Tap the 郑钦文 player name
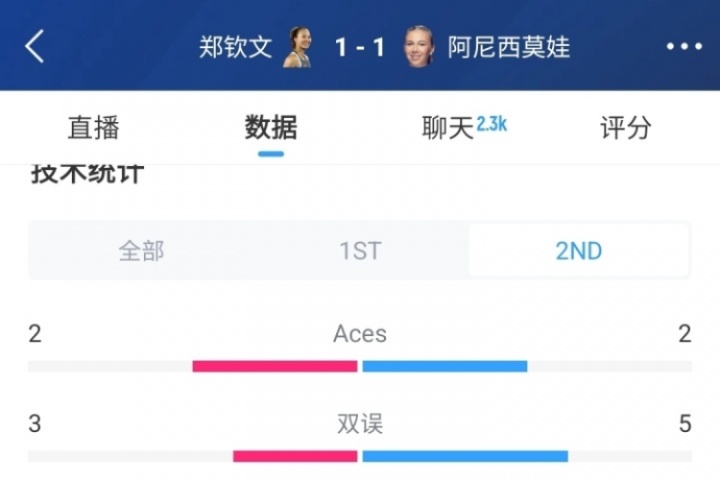Viewport: 720px width, 480px height. (x=236, y=47)
